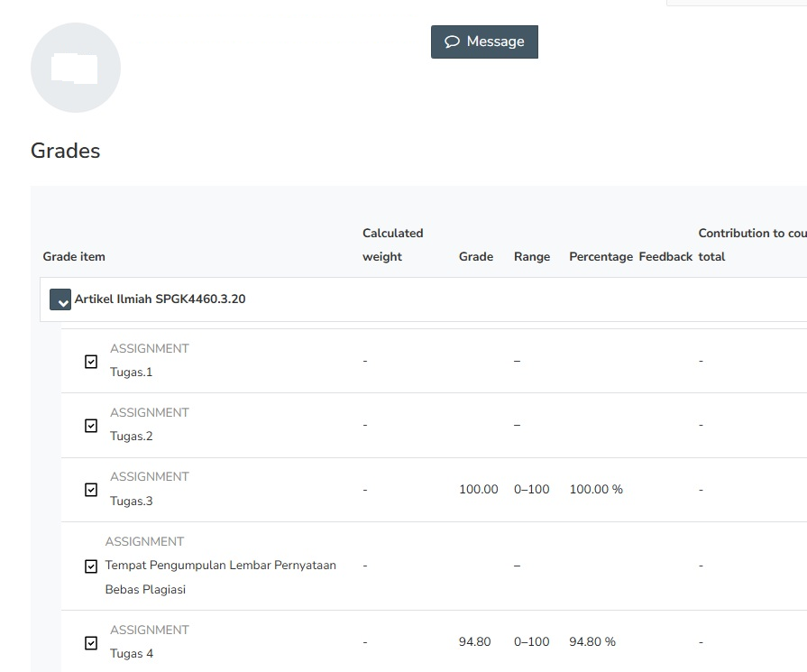Open the Tugas.1 assignment link
Screen dimensions: 807x672
pos(131,372)
